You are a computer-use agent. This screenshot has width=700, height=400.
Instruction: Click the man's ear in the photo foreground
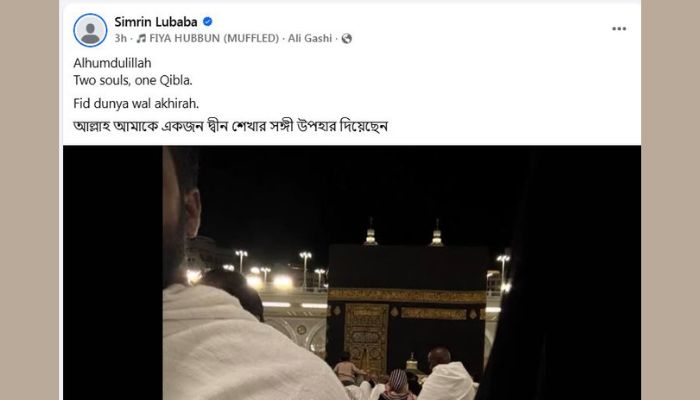click(x=193, y=212)
